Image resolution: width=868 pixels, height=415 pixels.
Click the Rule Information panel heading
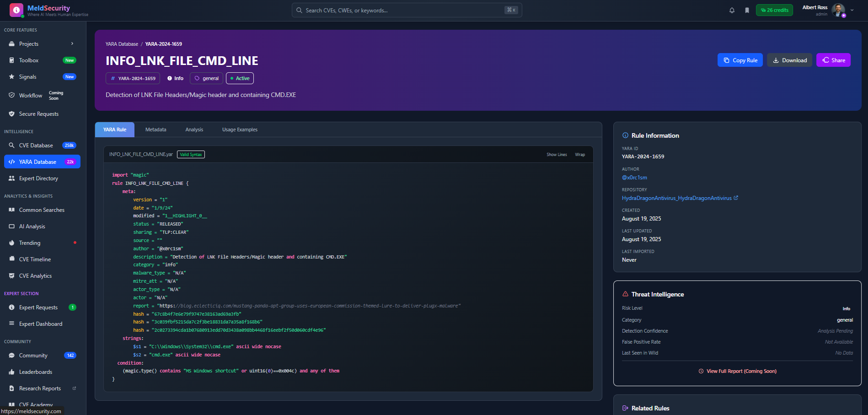click(655, 135)
